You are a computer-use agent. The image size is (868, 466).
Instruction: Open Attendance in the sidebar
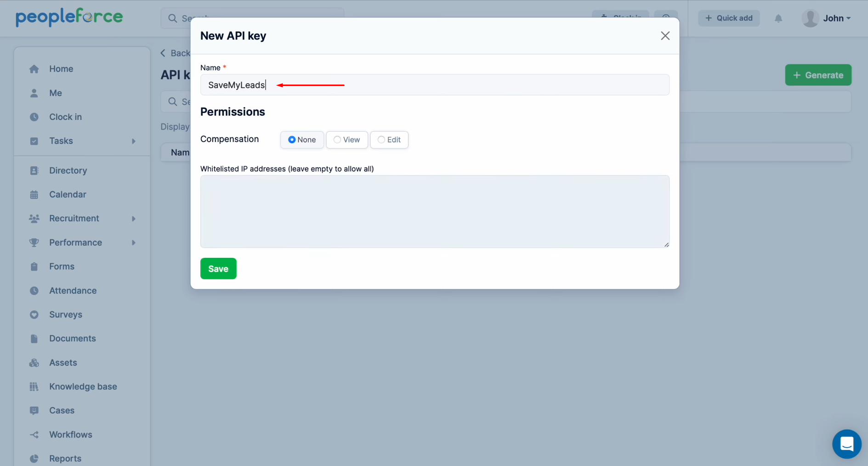[x=73, y=290]
